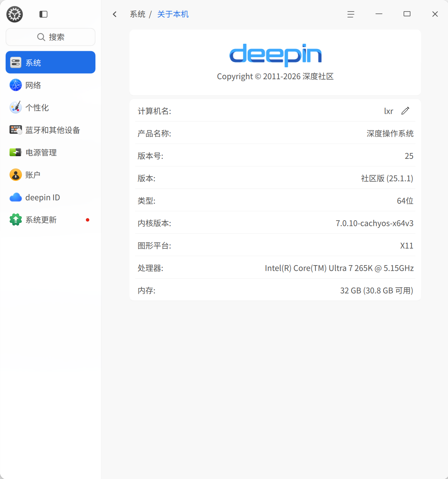Click the 处理器: label

[150, 268]
